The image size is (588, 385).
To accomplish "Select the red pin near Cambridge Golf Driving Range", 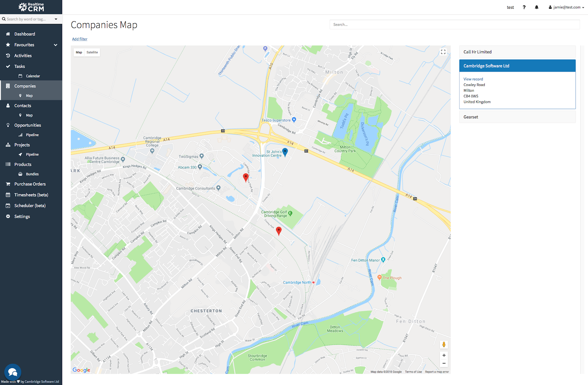I will click(279, 231).
